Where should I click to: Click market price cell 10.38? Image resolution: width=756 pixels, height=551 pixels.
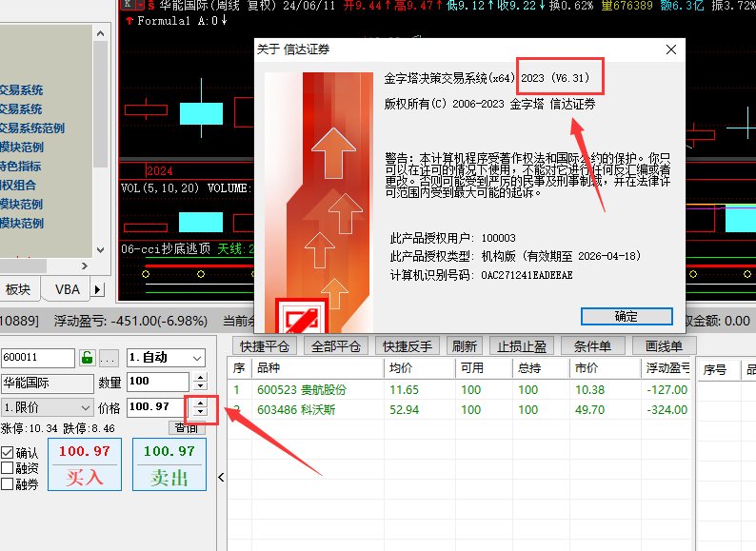[589, 389]
